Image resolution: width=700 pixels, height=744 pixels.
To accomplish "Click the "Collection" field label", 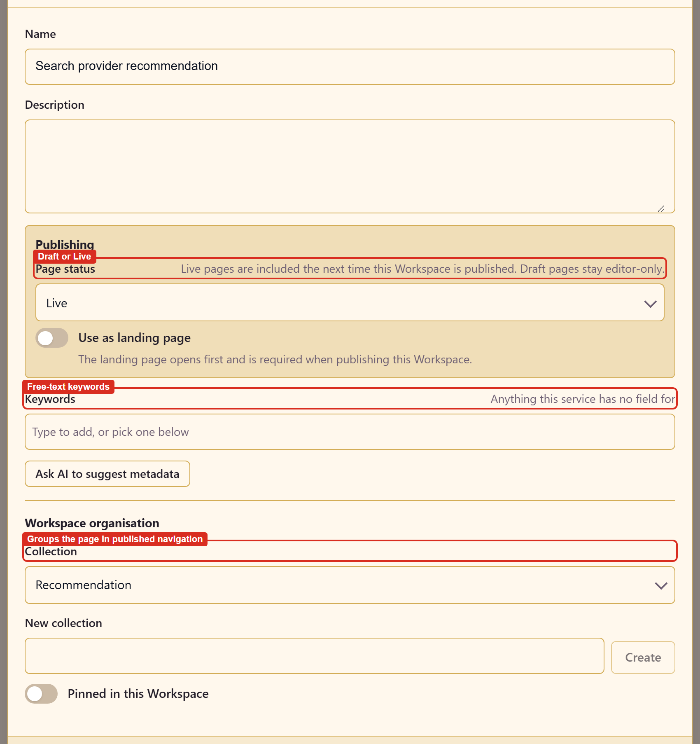I will pyautogui.click(x=51, y=552).
